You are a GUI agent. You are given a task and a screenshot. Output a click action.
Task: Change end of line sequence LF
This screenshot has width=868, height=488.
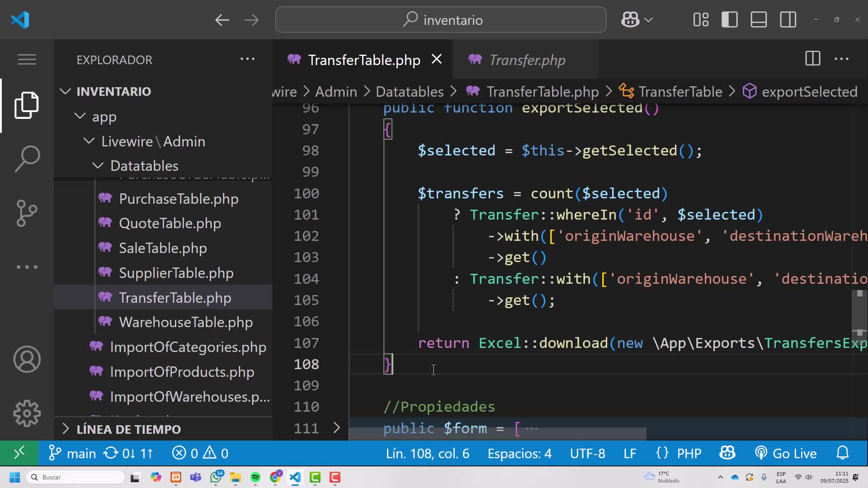[x=630, y=453]
